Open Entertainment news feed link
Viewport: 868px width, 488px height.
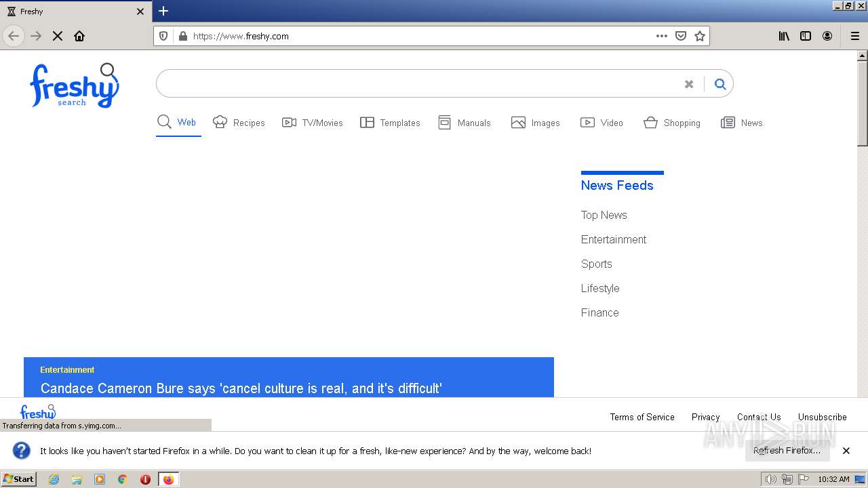(x=614, y=239)
